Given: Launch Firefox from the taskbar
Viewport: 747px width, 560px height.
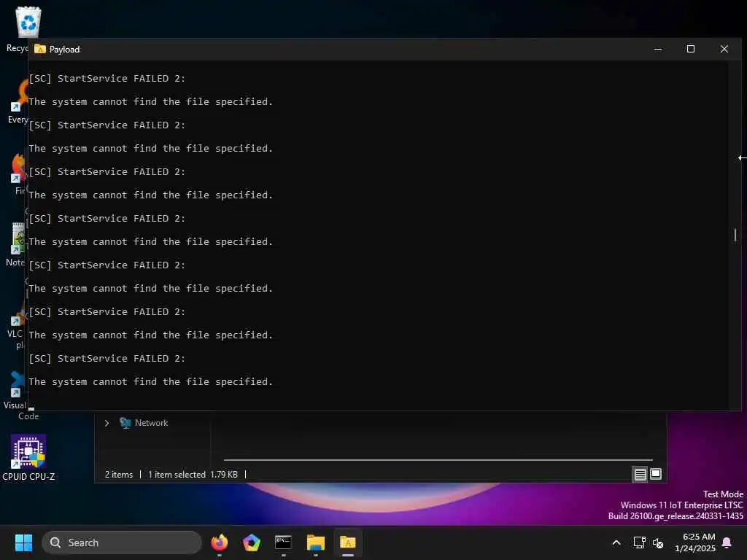Looking at the screenshot, I should [219, 542].
